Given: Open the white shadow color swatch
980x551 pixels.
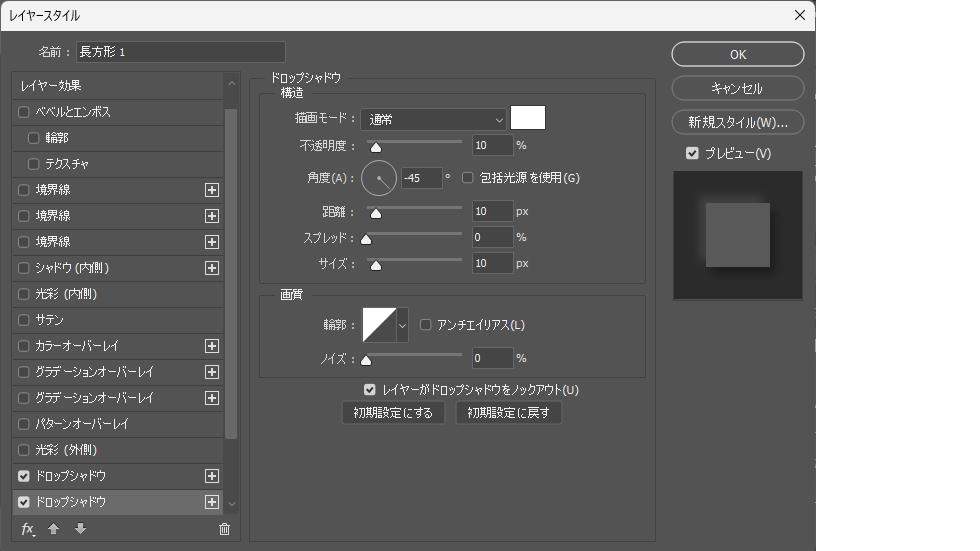Looking at the screenshot, I should coord(528,117).
